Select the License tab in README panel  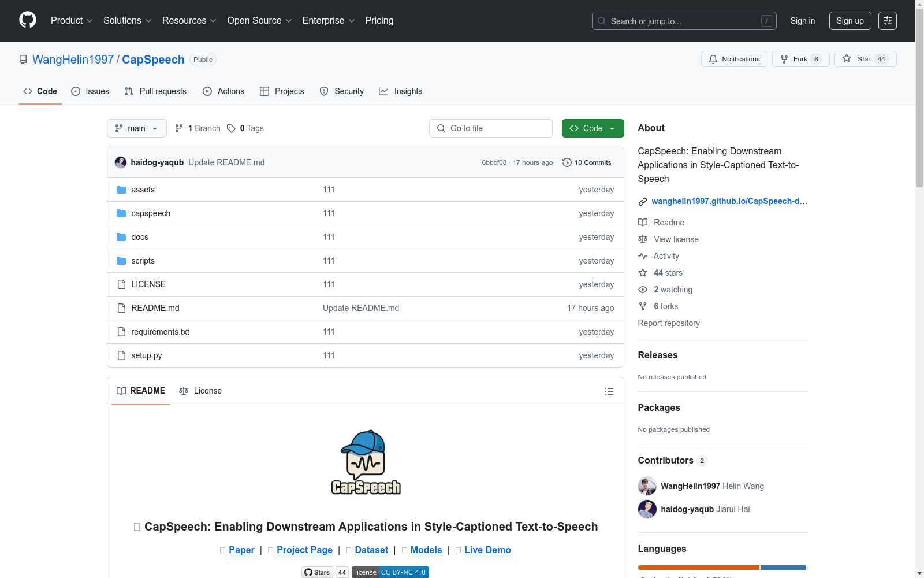pos(200,391)
